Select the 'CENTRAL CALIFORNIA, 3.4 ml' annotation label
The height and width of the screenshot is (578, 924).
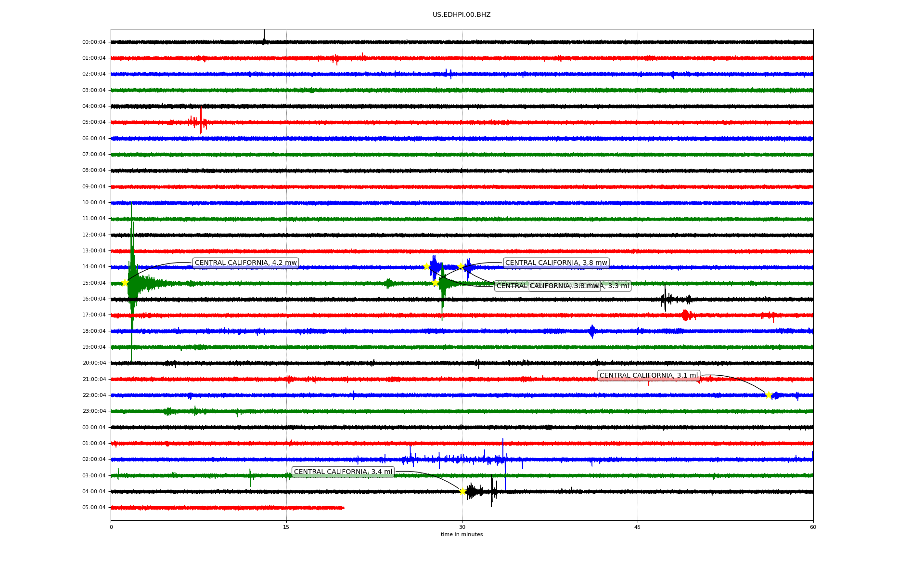343,472
